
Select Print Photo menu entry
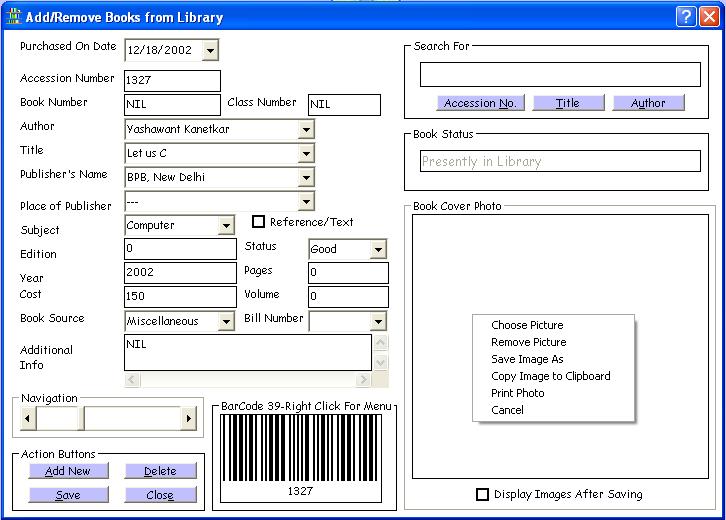518,393
